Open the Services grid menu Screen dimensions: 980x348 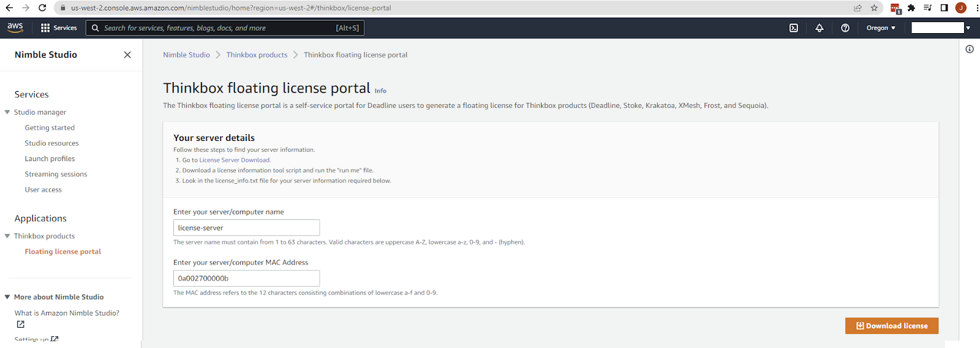pos(59,28)
